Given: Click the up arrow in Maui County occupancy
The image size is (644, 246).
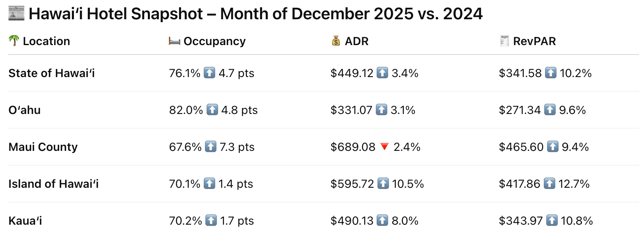Looking at the screenshot, I should (x=210, y=147).
